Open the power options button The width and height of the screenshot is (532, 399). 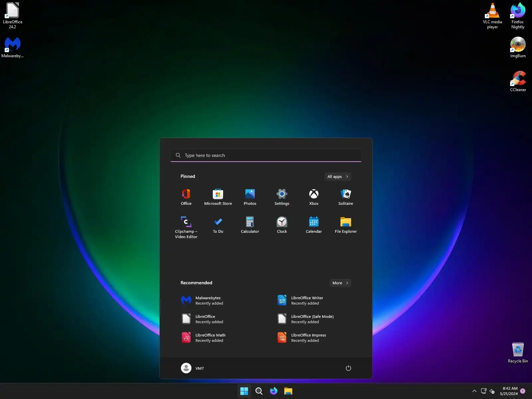pos(348,368)
